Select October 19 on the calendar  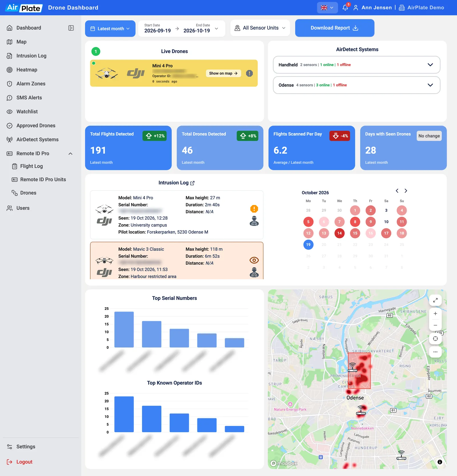pyautogui.click(x=308, y=245)
